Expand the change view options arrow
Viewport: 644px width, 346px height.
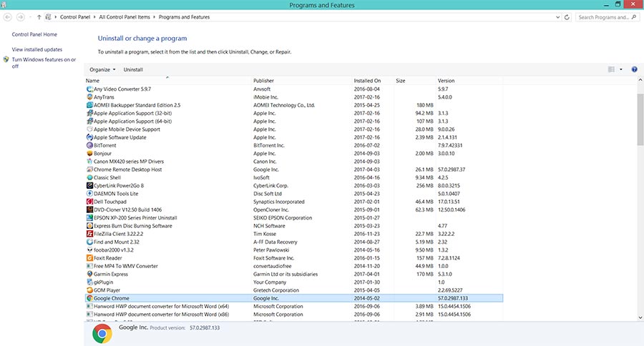tap(620, 69)
